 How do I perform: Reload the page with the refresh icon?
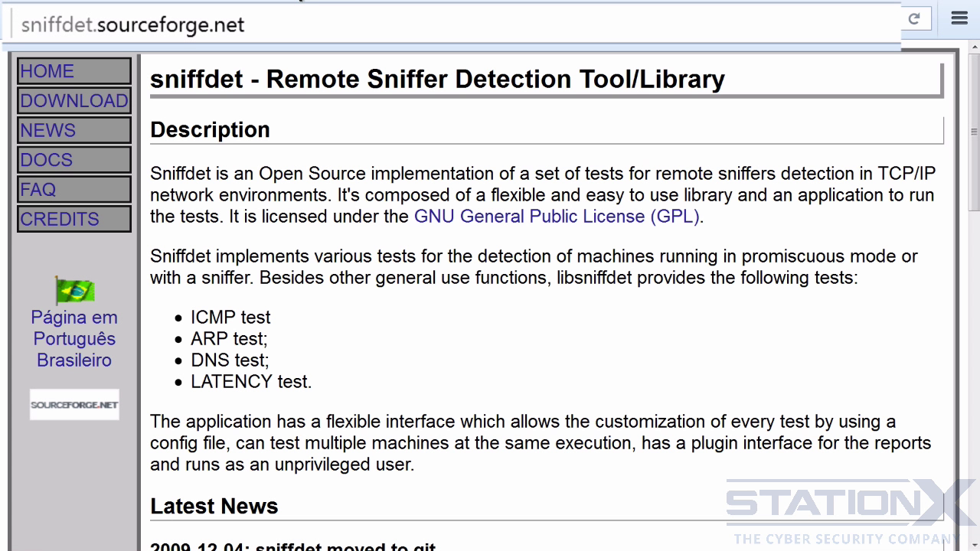tap(914, 19)
